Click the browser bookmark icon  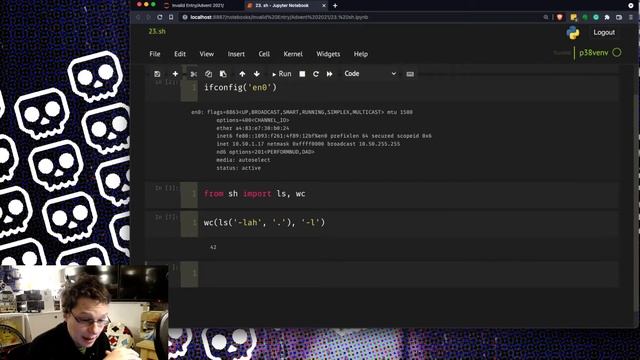point(171,17)
